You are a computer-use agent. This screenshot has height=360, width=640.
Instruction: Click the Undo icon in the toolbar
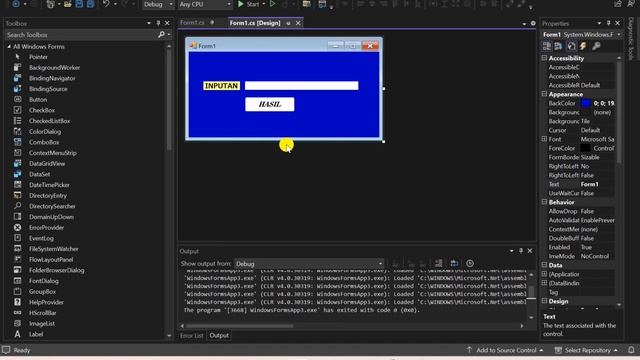[106, 4]
